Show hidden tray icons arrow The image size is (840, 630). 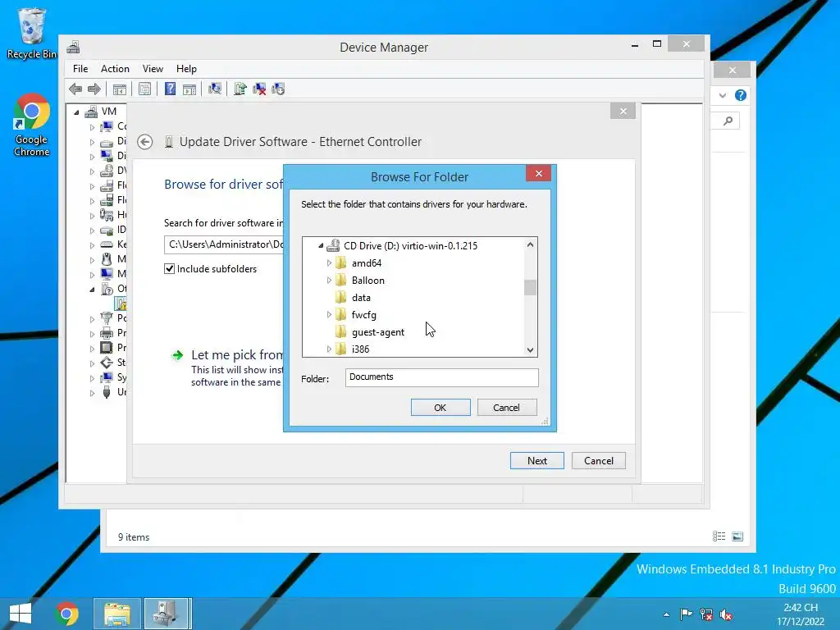(x=666, y=614)
